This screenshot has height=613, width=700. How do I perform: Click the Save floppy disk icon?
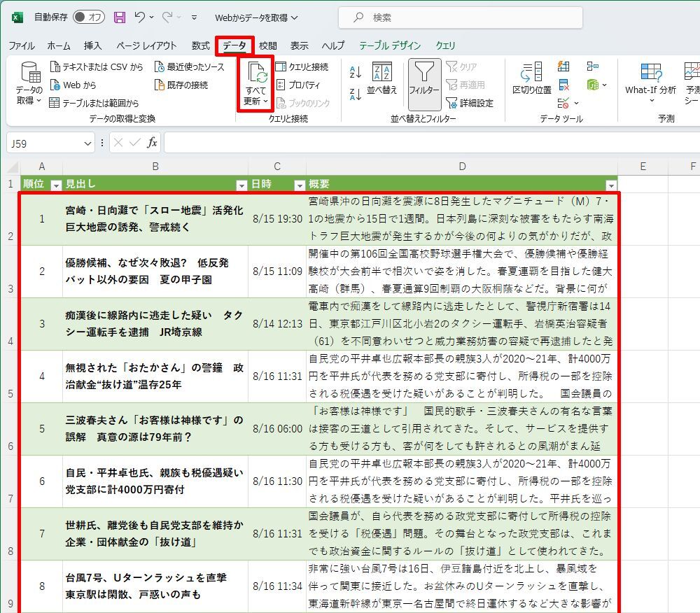[120, 17]
